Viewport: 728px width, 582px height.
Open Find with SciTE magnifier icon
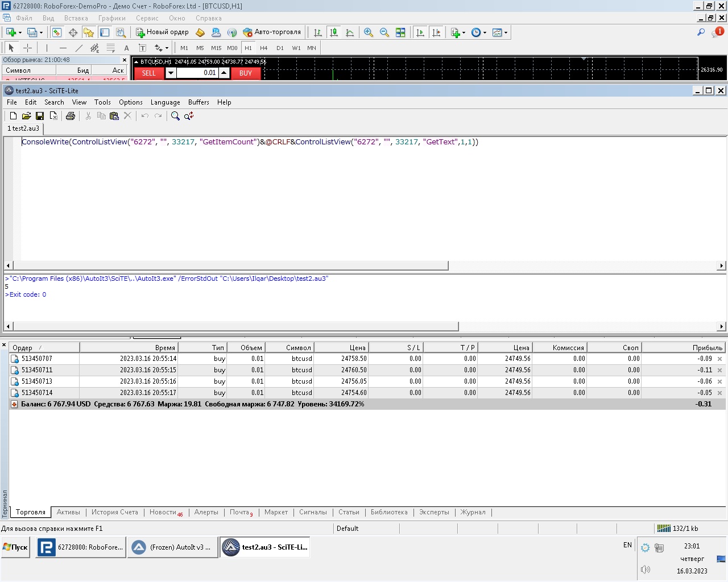coord(175,115)
